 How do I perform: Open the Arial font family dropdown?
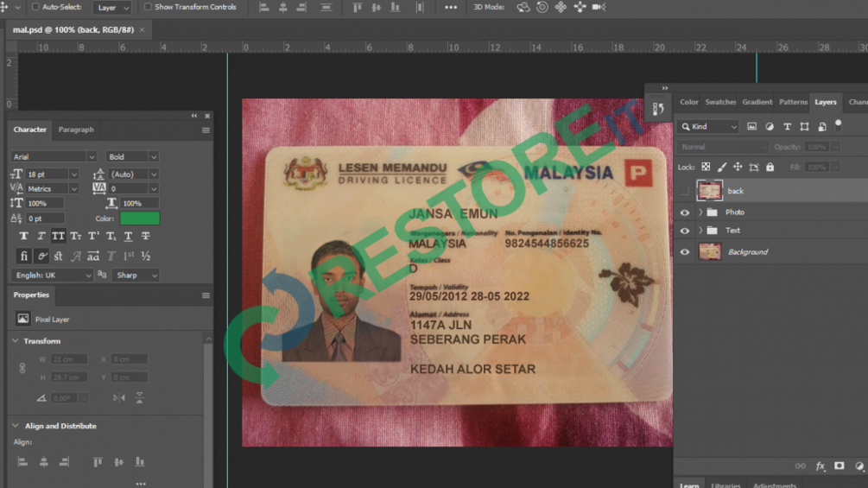[92, 156]
